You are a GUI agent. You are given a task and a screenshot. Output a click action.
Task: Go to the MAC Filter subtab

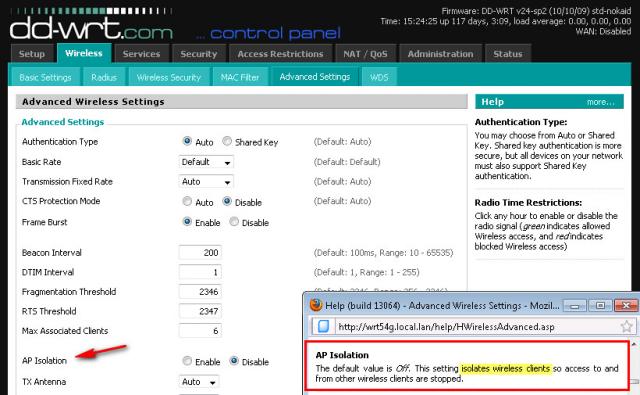click(240, 77)
